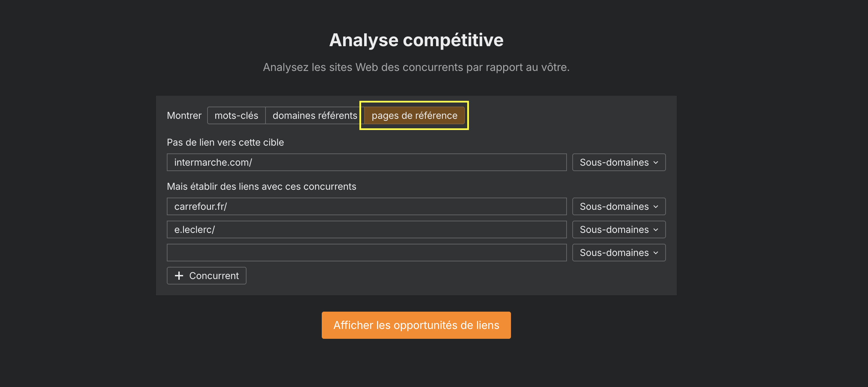The image size is (868, 387).
Task: Open the Sous-domaines dropdown beside e.leclerc
Action: click(x=618, y=229)
